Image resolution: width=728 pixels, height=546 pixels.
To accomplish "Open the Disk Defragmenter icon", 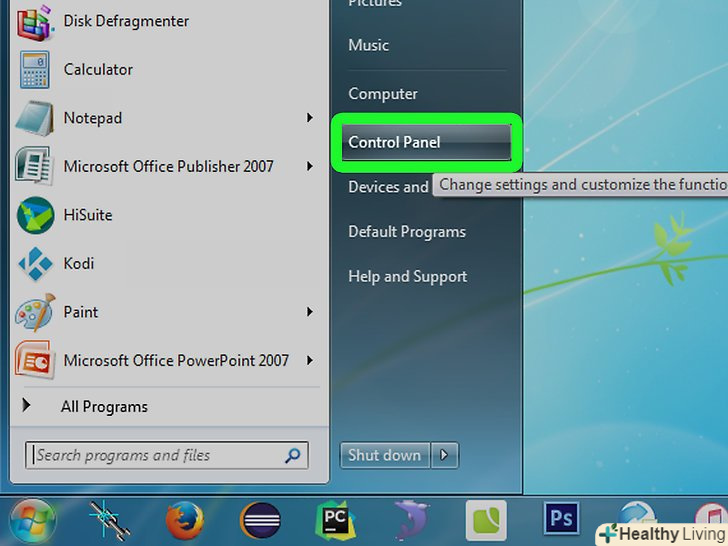I will (x=34, y=22).
